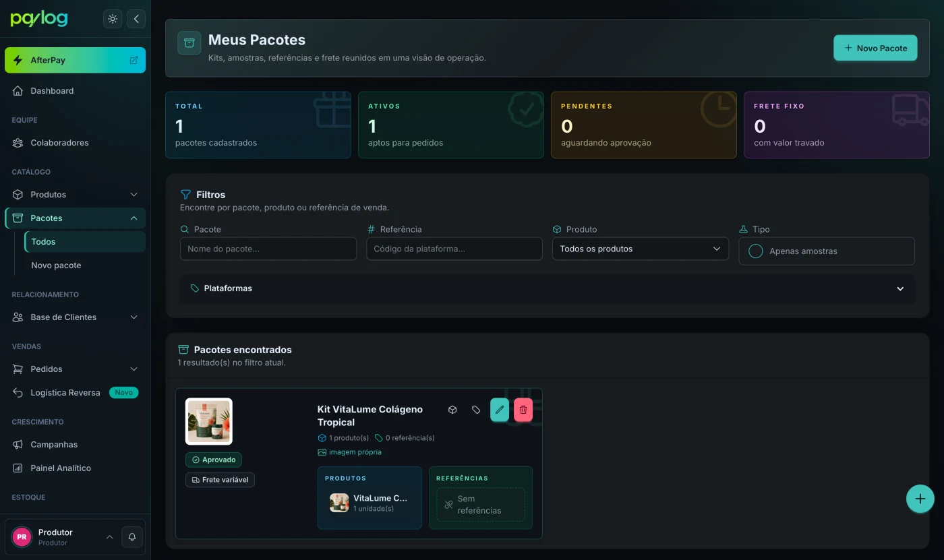Click the VitaLume product entry in Produtos box
The height and width of the screenshot is (560, 944).
(370, 503)
